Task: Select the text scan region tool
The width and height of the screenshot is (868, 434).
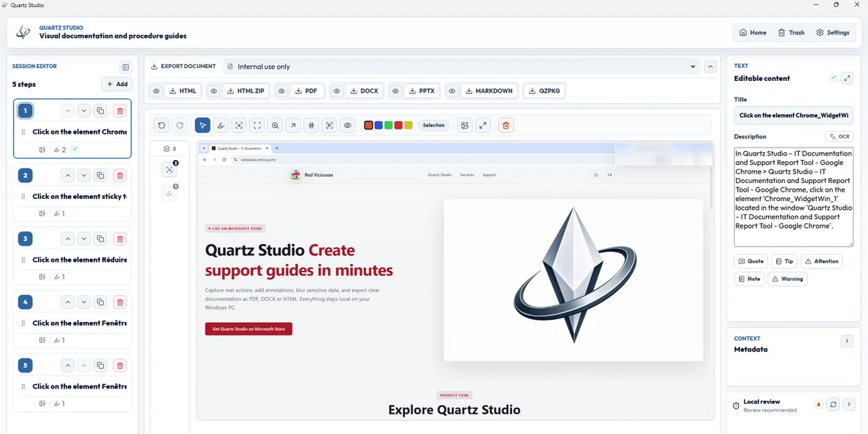Action: point(329,125)
